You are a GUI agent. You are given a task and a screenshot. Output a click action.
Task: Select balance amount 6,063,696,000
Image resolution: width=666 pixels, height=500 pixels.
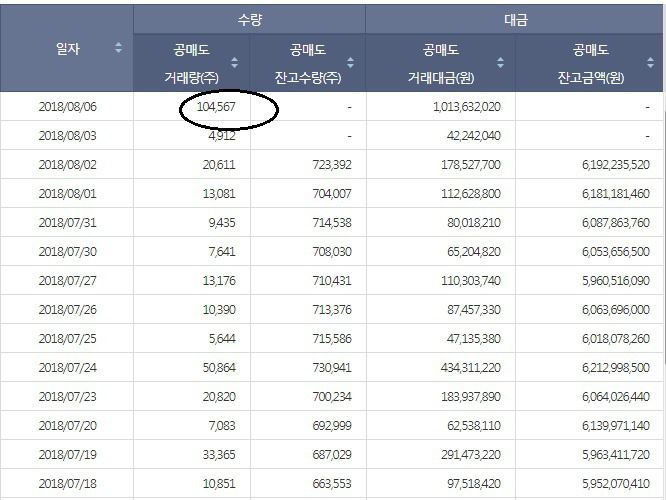click(x=616, y=310)
